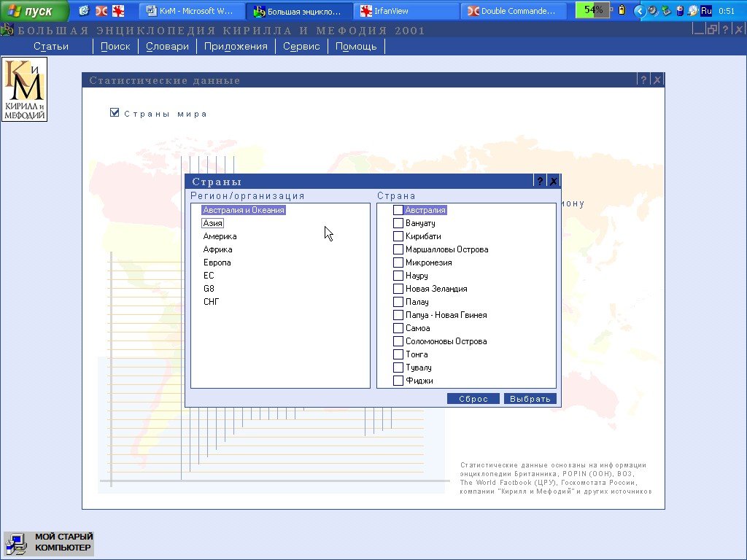Viewport: 747px width, 560px height.
Task: Click the Ru language indicator in tray
Action: coord(705,11)
